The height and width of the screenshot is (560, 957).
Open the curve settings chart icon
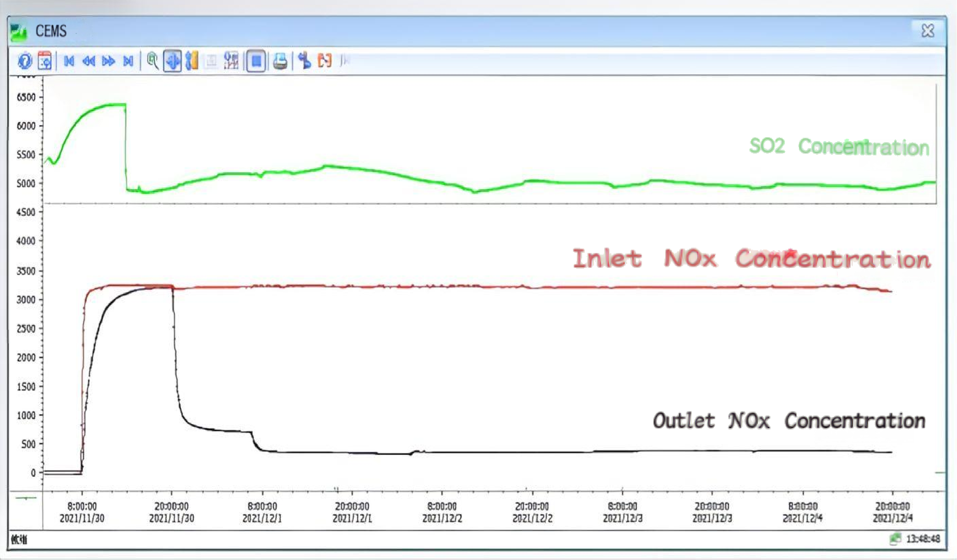pos(231,61)
